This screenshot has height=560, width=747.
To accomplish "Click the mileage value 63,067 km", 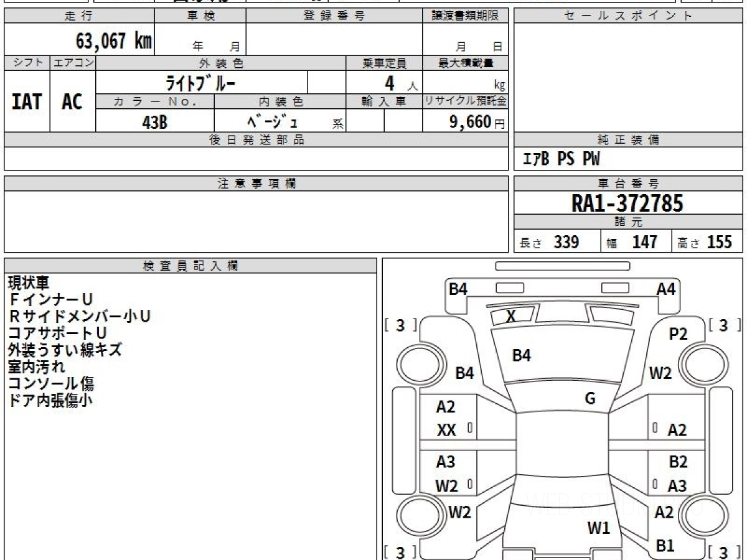I will (114, 41).
